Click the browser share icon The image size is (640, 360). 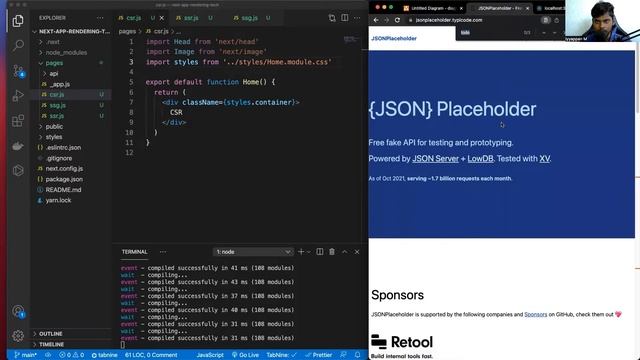point(556,20)
